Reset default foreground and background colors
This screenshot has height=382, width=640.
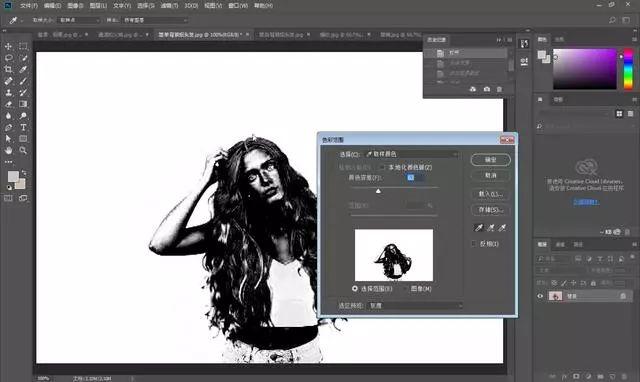click(x=9, y=187)
